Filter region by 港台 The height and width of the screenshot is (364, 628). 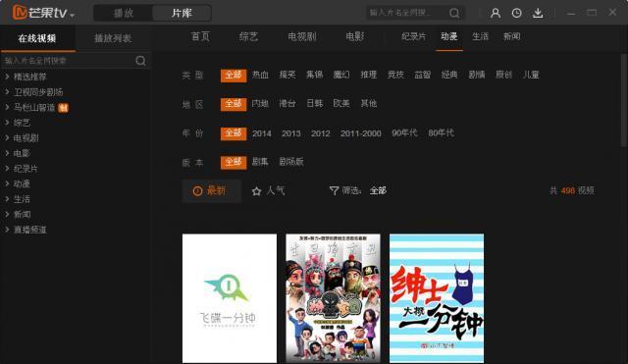288,103
